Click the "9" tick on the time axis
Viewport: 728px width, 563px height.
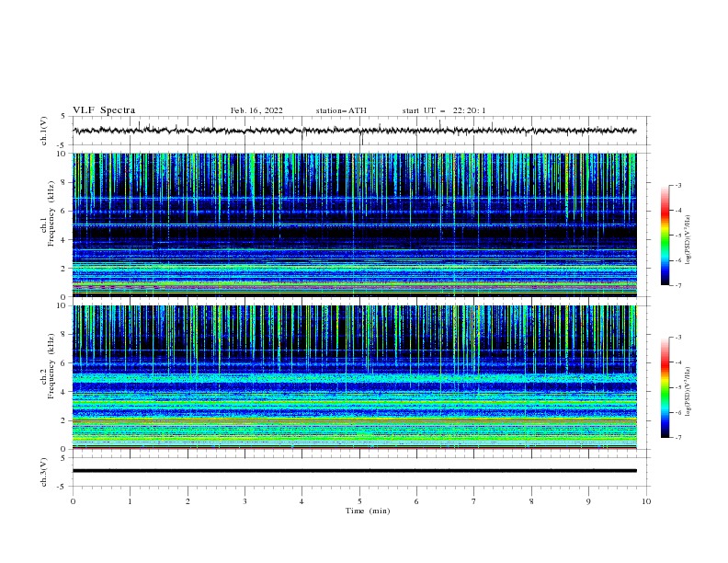(x=588, y=501)
